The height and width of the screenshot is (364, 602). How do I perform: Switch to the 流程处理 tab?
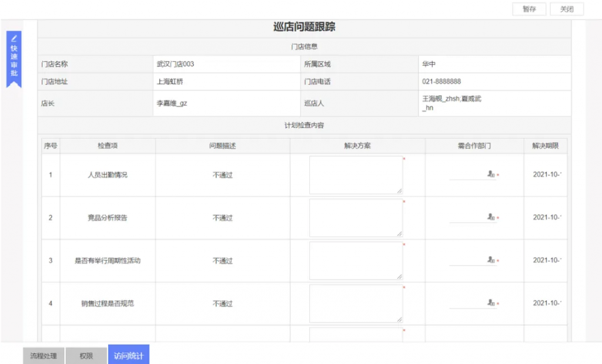pos(44,356)
